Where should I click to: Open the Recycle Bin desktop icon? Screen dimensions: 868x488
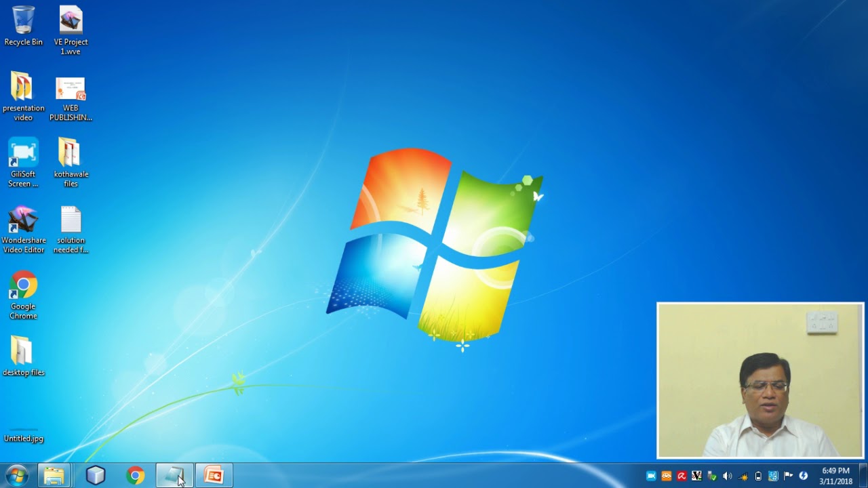pos(23,26)
